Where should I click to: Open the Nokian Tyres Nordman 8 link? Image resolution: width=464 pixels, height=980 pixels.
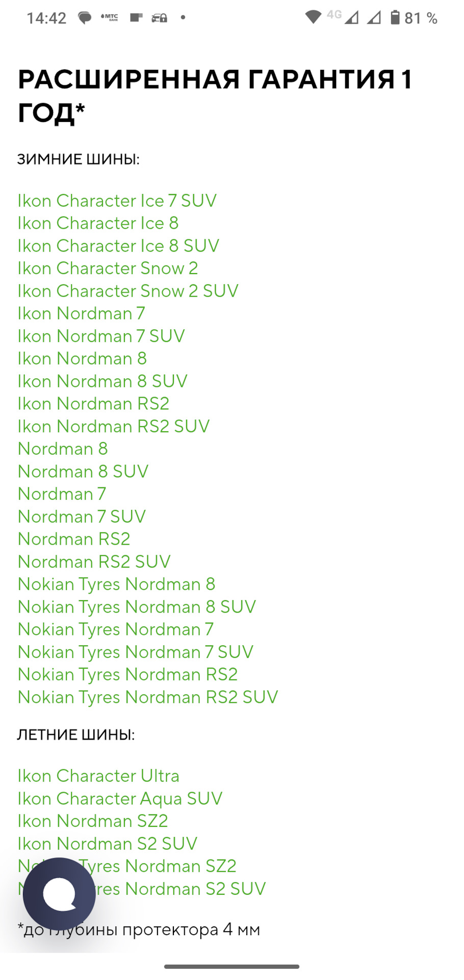pos(116,584)
